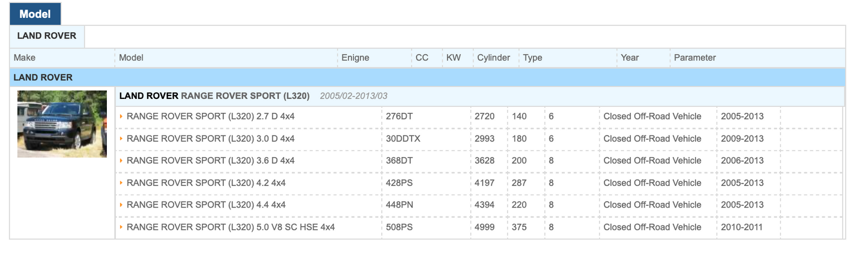Click the LAND ROVER RANGE ROVER SPORT (L320) heading
Viewport: 868px width, 255px height.
point(214,96)
